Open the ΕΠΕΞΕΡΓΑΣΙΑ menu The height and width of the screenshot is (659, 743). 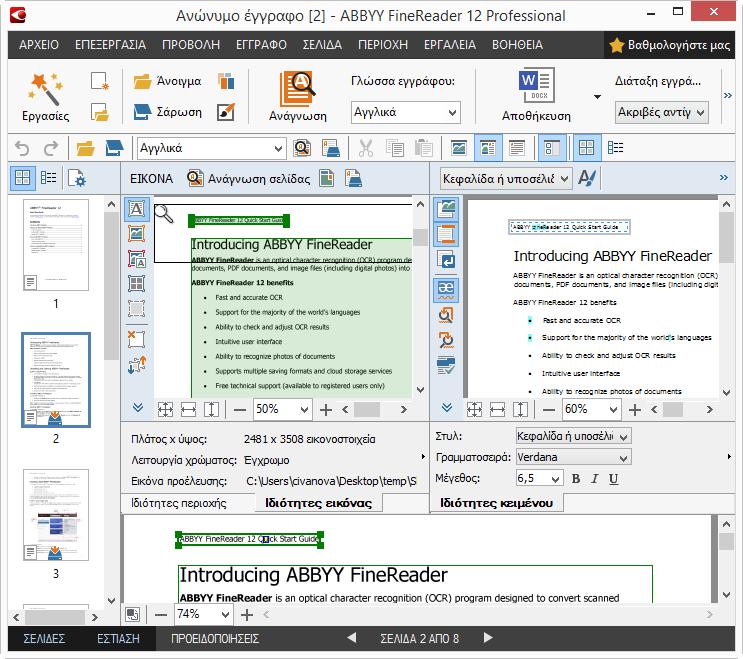[x=110, y=45]
